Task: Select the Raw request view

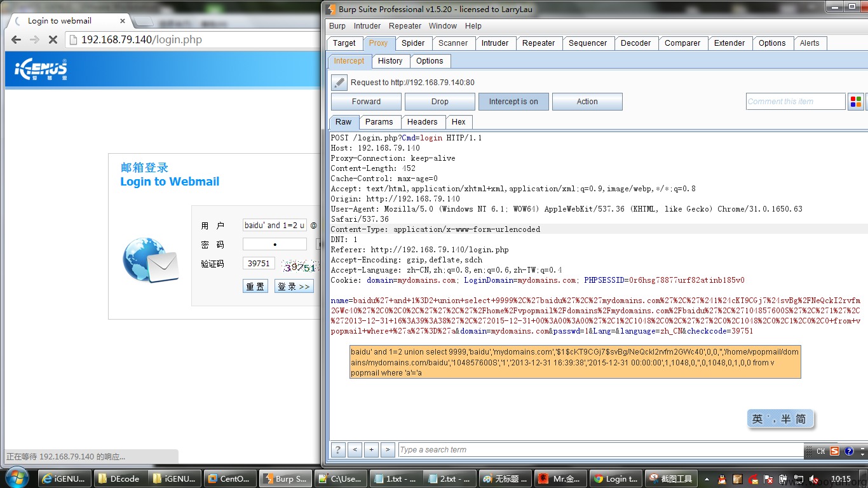Action: coord(344,122)
